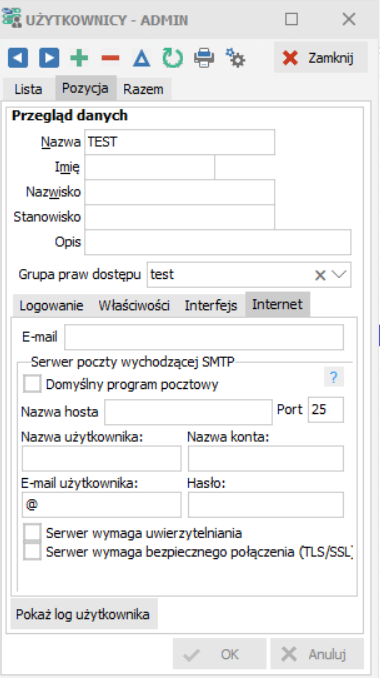Click the Nazwa konta input field
Viewport: 380px width, 678px height.
point(266,459)
